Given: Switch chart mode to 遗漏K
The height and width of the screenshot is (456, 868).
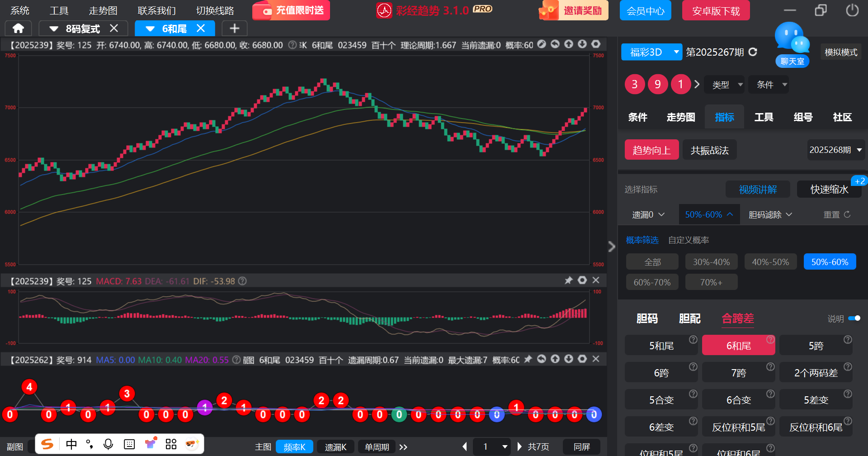Looking at the screenshot, I should (x=335, y=447).
